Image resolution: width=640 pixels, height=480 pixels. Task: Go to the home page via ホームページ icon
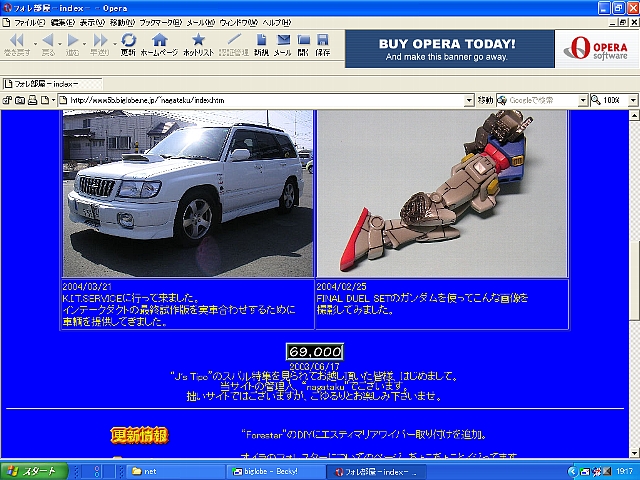[159, 44]
